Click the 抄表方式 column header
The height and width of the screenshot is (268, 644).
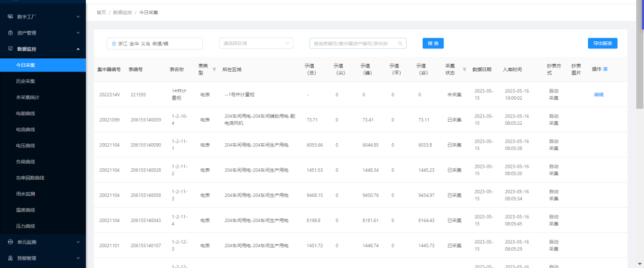tap(554, 69)
